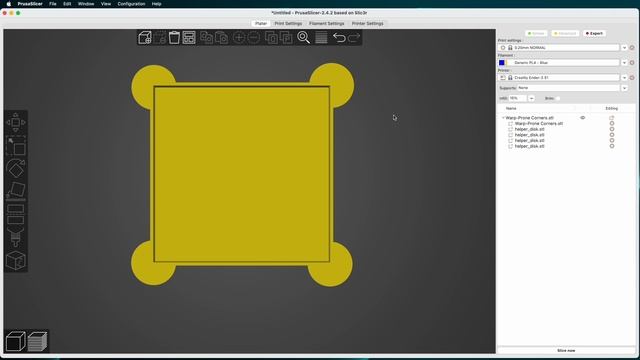This screenshot has height=360, width=640.
Task: Click the blue filament color swatch
Action: point(502,62)
